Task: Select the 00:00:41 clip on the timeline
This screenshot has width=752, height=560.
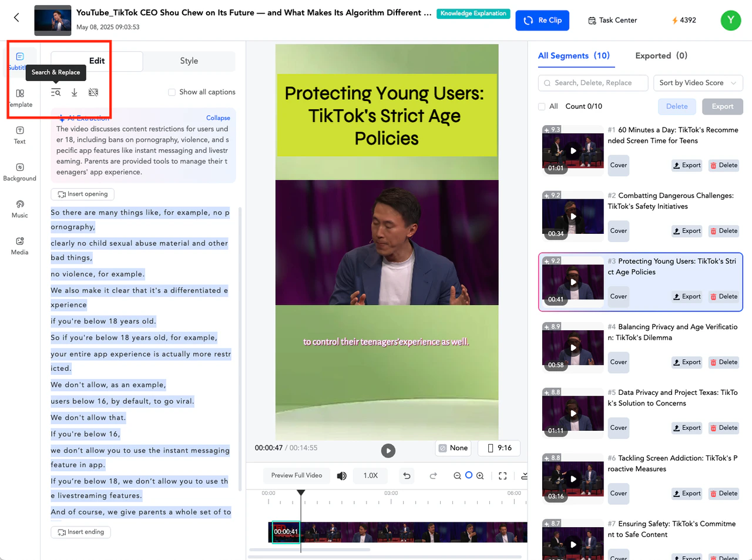Action: point(286,532)
